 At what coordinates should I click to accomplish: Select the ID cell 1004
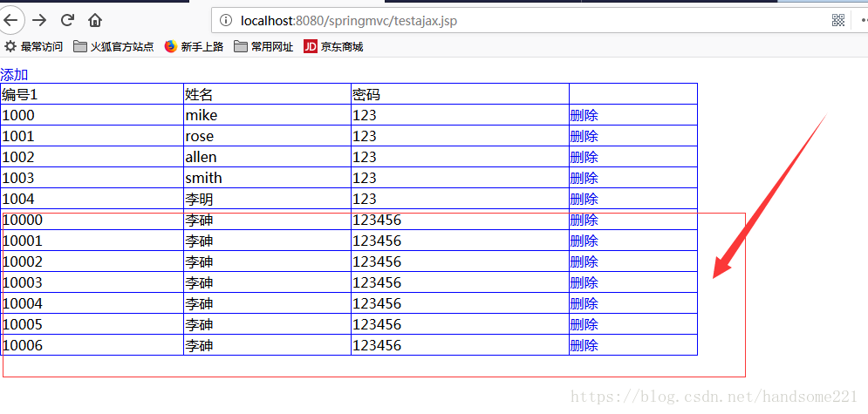pos(92,199)
